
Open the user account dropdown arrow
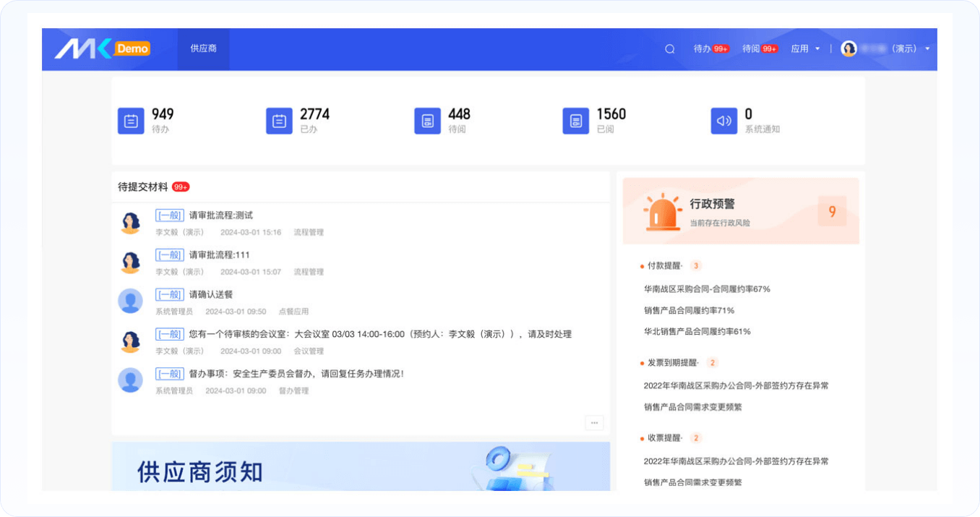tap(927, 48)
